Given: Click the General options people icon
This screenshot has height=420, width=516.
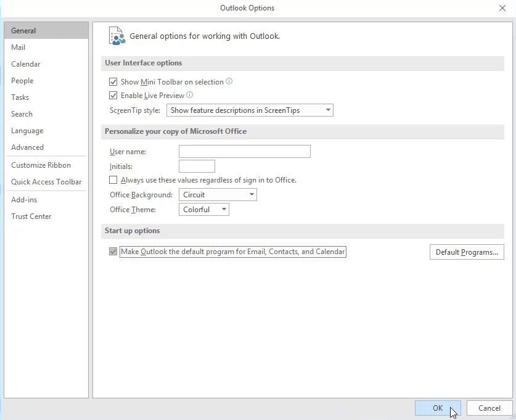Looking at the screenshot, I should coord(117,36).
